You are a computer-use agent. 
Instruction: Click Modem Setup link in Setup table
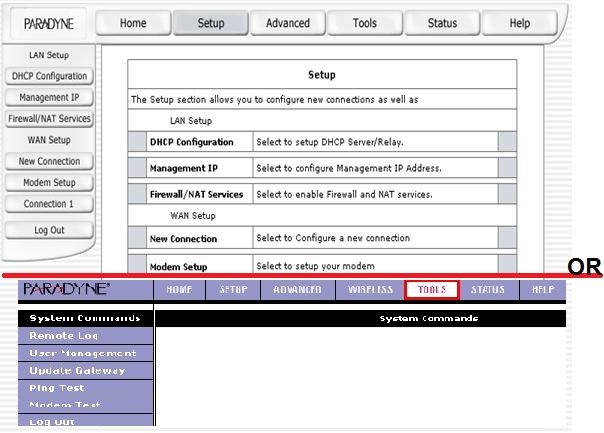click(x=178, y=267)
